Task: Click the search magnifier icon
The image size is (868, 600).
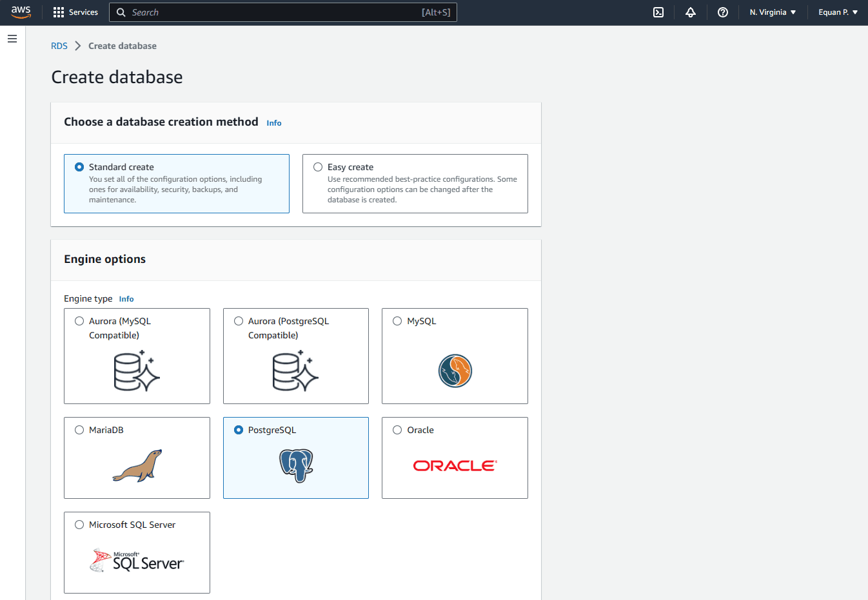Action: coord(121,12)
